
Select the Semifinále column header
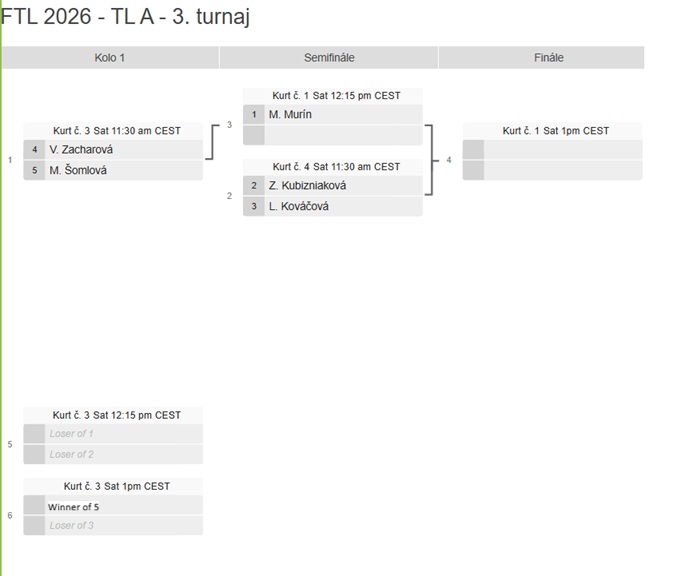pos(329,57)
